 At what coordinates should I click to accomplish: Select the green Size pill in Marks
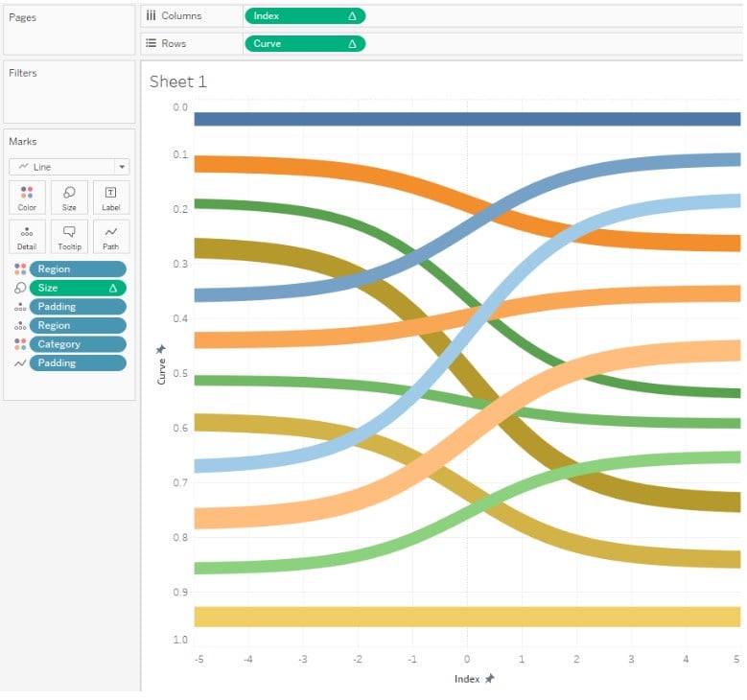click(x=78, y=288)
